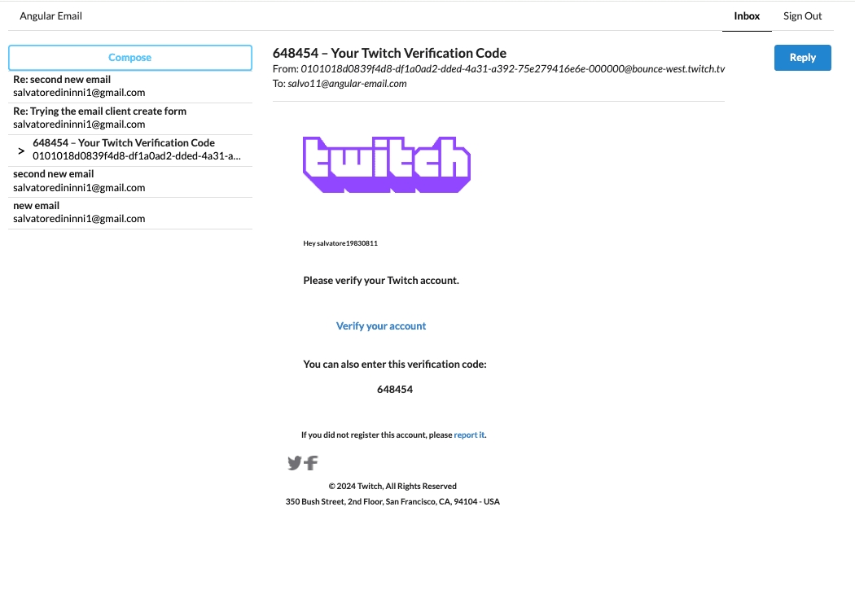Click the arrow marker beside selected email
Image resolution: width=855 pixels, height=616 pixels.
click(x=21, y=151)
